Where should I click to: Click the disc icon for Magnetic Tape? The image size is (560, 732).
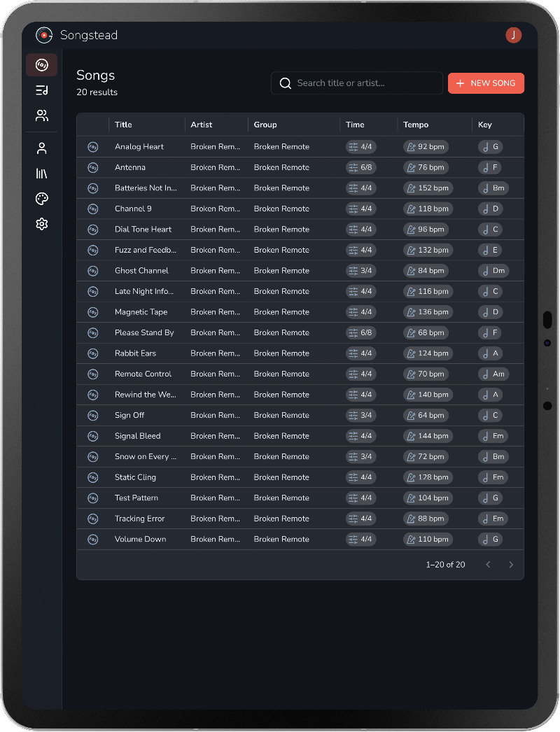[93, 312]
